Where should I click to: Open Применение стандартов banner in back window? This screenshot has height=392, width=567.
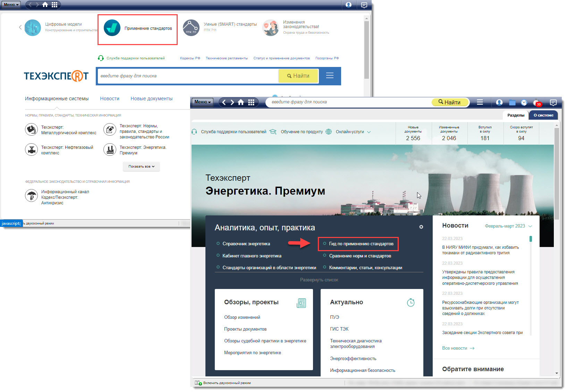pyautogui.click(x=138, y=29)
